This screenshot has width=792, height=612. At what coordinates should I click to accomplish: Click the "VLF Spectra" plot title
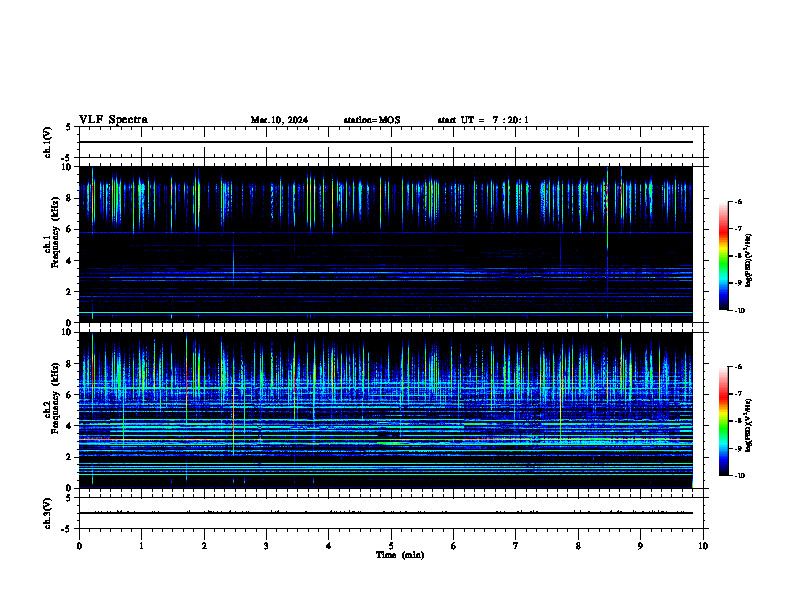point(113,120)
